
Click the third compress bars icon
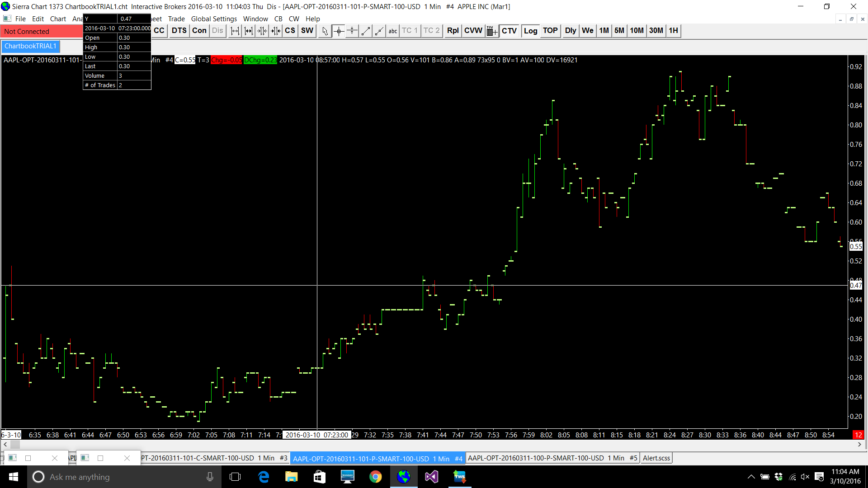262,31
